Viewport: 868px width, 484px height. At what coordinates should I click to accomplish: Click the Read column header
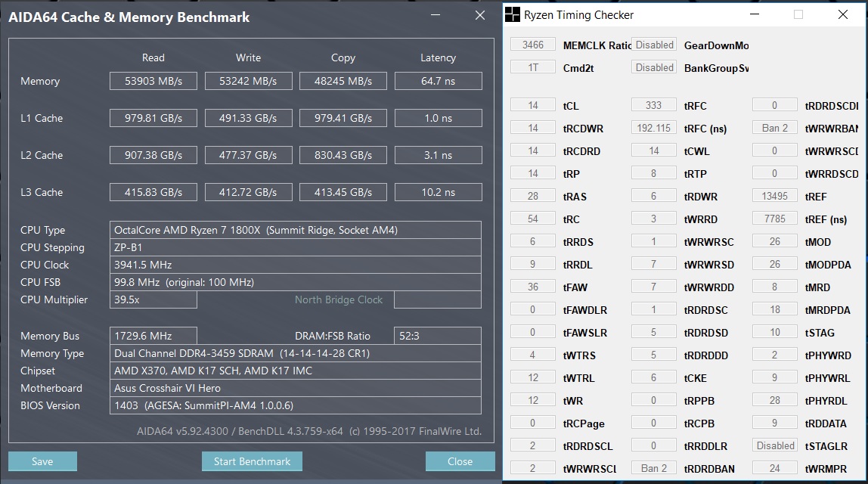(x=153, y=57)
